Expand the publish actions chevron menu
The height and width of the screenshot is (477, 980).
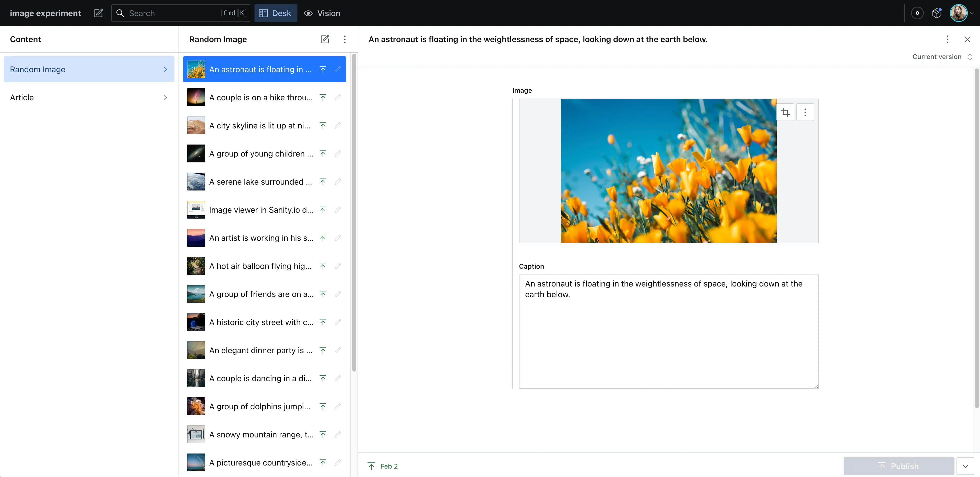point(965,466)
